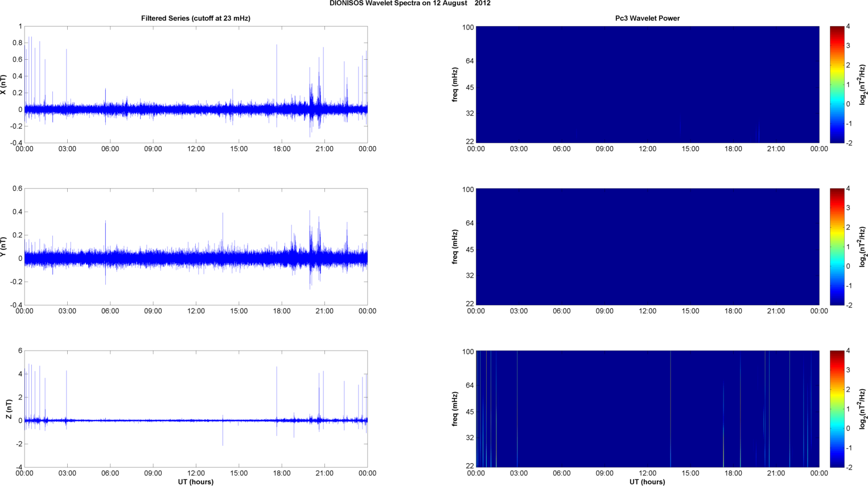The width and height of the screenshot is (868, 486).
Task: Click the 'freq (mHz)' label of the top spectrogram
Action: pos(455,85)
